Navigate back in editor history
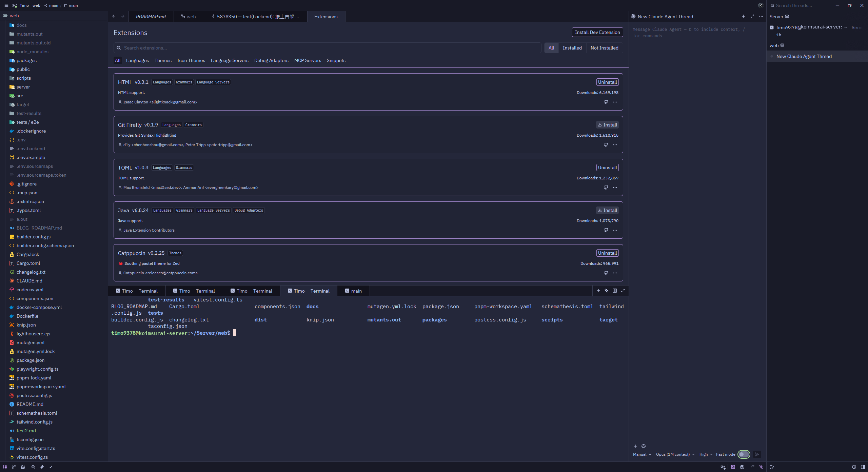Viewport: 868px width, 472px height. pyautogui.click(x=114, y=16)
